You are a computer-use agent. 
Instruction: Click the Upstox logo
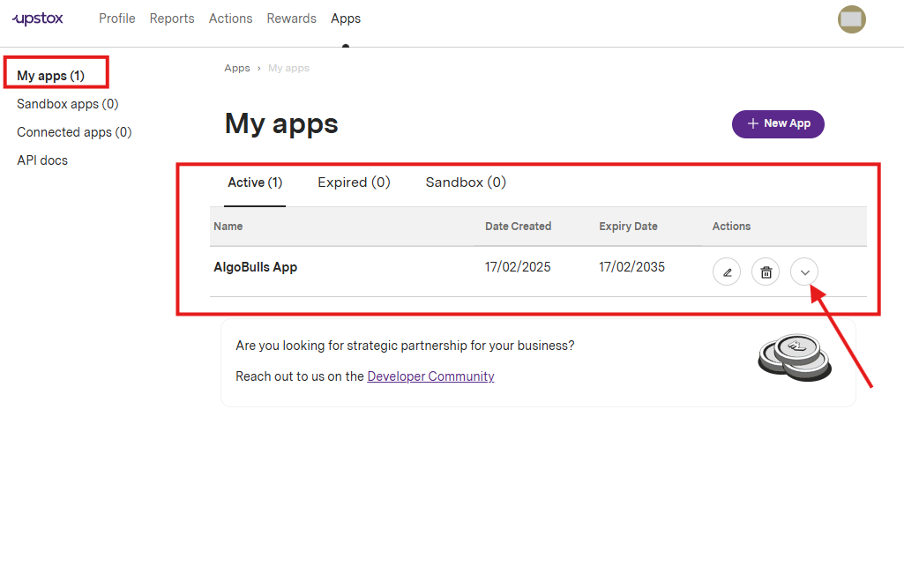click(37, 19)
